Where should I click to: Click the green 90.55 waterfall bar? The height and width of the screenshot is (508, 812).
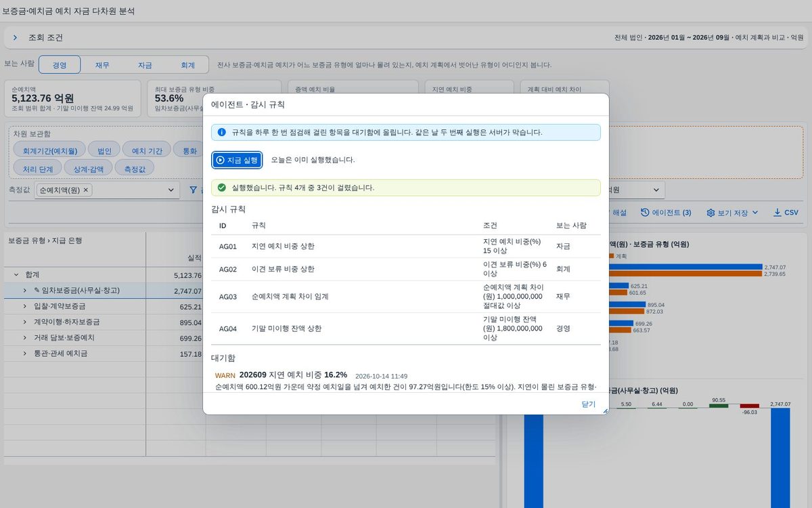(719, 406)
